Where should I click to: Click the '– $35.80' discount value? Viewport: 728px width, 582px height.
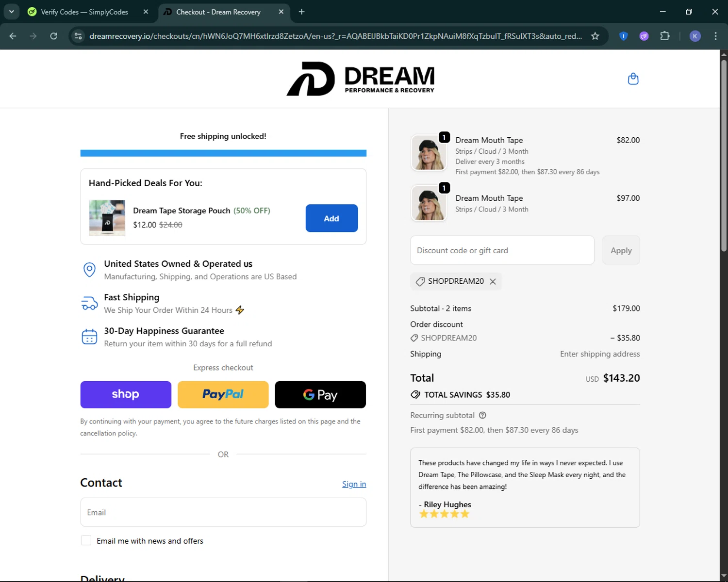pyautogui.click(x=625, y=338)
